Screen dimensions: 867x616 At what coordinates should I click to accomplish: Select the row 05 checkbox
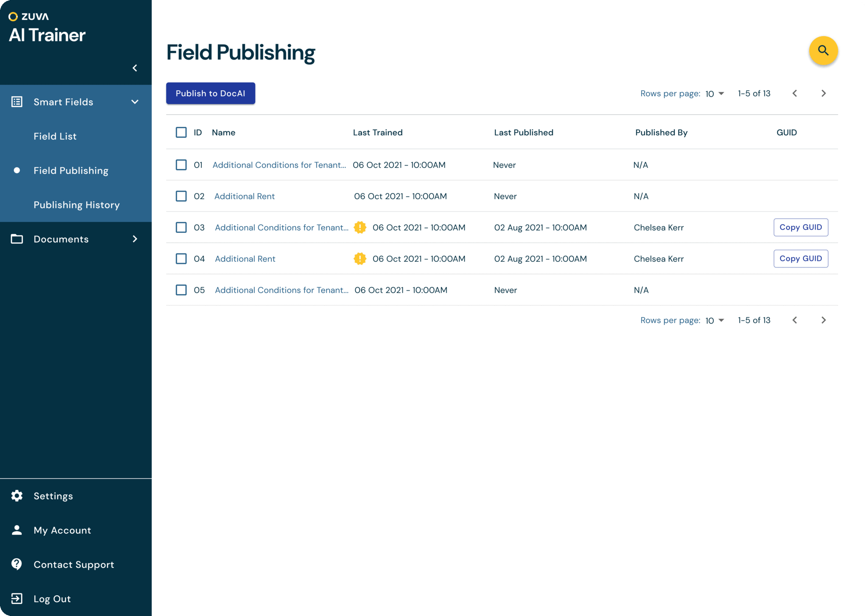(181, 290)
